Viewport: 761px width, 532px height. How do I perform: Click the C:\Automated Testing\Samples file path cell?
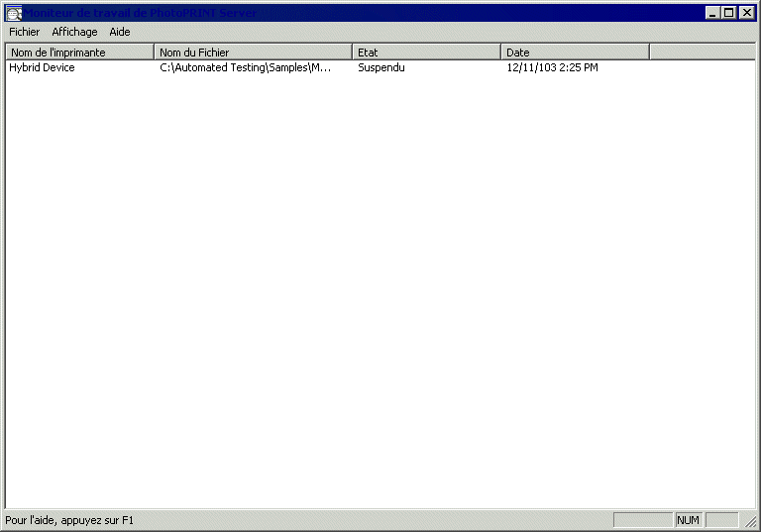[x=245, y=67]
